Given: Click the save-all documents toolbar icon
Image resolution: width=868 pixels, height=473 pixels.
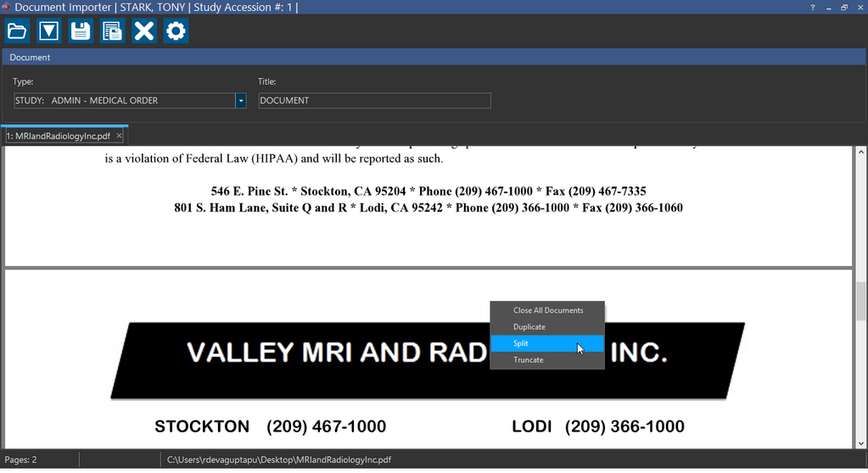Looking at the screenshot, I should [112, 32].
